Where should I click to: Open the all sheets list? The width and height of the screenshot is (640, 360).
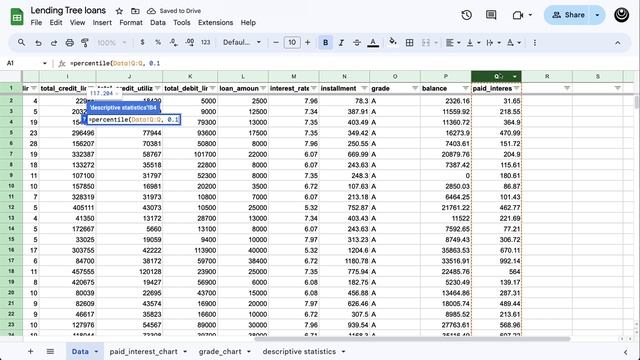click(50, 351)
